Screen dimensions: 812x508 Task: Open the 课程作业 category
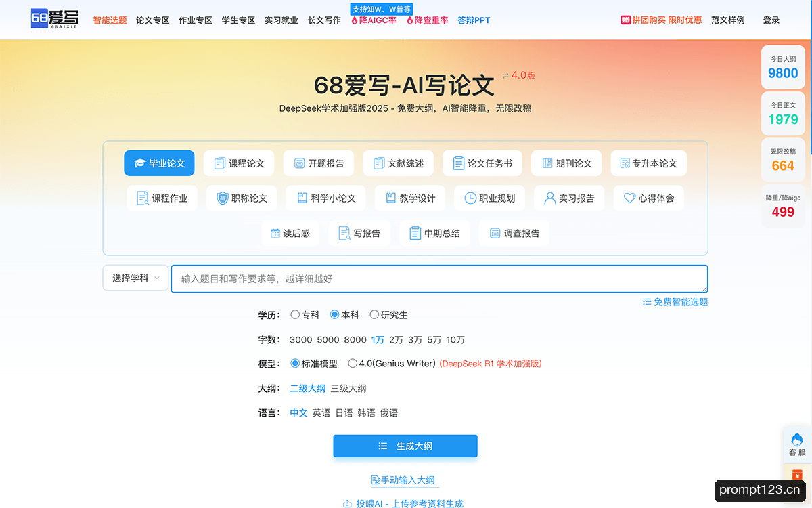point(162,198)
